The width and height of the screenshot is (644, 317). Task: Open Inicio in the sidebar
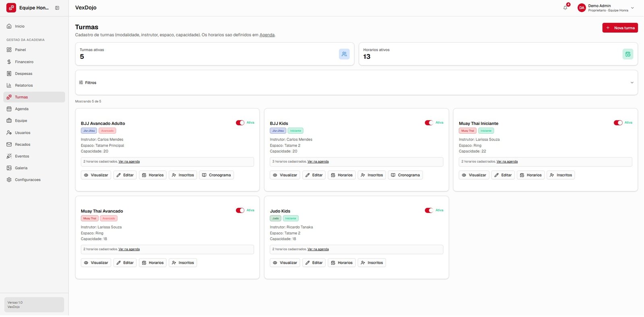(x=34, y=26)
